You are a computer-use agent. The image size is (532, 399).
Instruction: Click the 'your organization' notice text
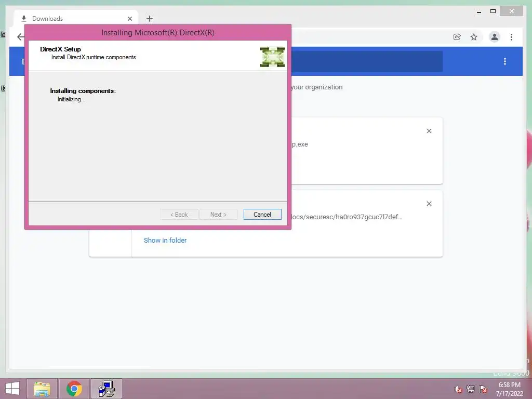coord(317,87)
